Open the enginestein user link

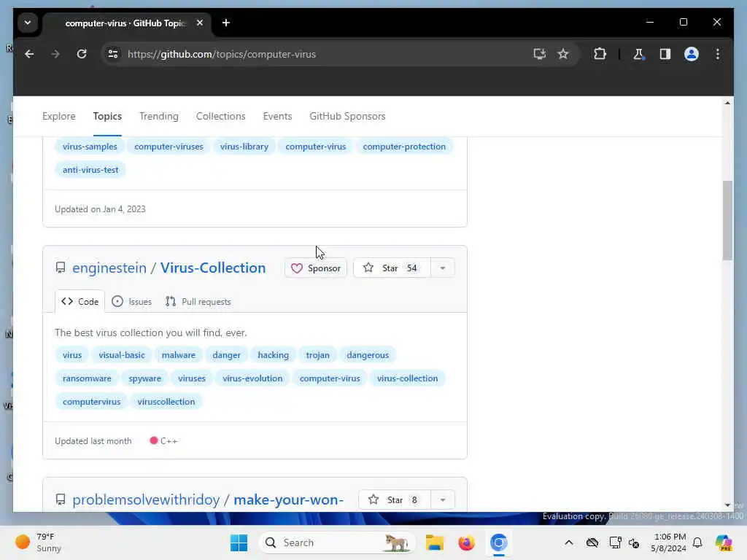click(x=109, y=268)
